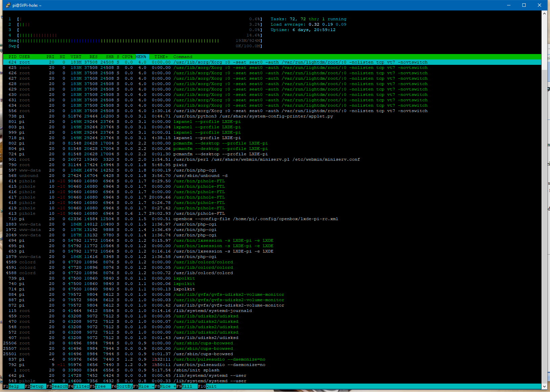Select cups-browsed process PID 25501
Image resolution: width=550 pixels, height=392 pixels.
[272, 354]
